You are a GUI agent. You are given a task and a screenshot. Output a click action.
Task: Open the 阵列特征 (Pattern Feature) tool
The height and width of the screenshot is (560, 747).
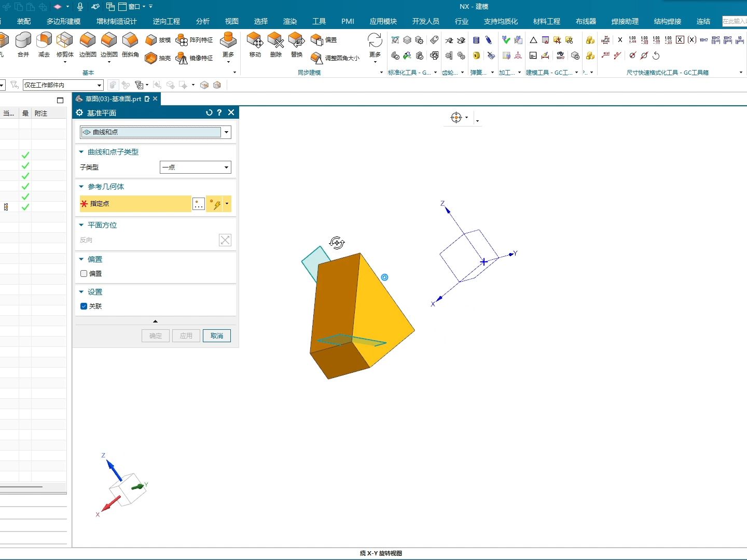coord(195,40)
